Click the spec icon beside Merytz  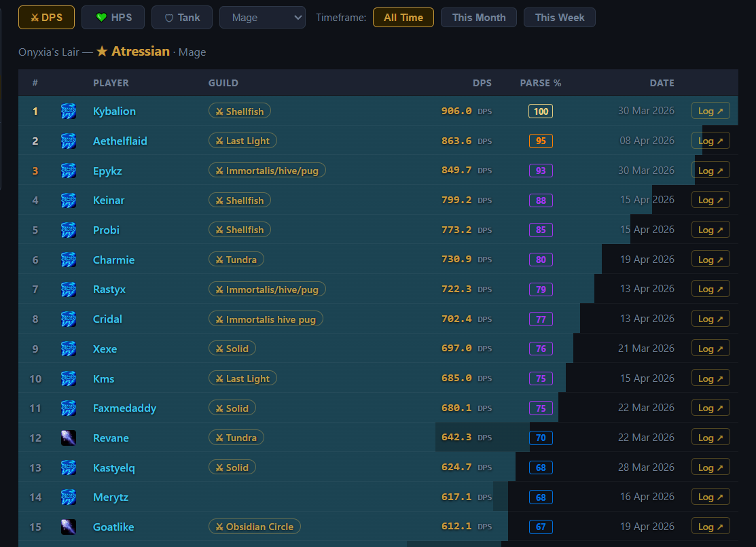pyautogui.click(x=69, y=497)
